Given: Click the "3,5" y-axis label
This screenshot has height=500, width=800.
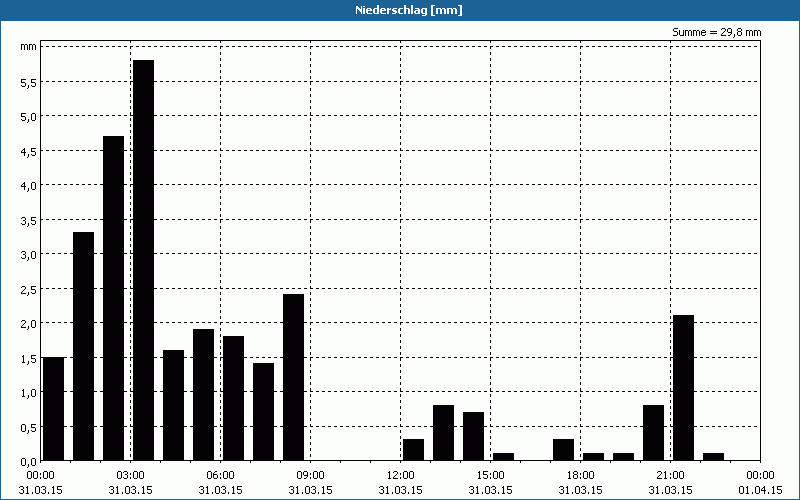Looking at the screenshot, I should pyautogui.click(x=28, y=220).
